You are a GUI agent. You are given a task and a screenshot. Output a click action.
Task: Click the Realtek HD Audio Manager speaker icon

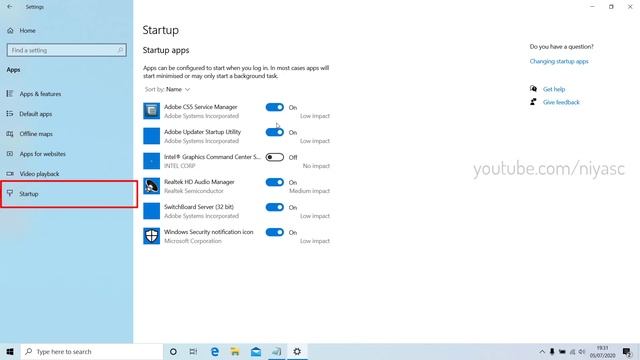click(x=151, y=186)
